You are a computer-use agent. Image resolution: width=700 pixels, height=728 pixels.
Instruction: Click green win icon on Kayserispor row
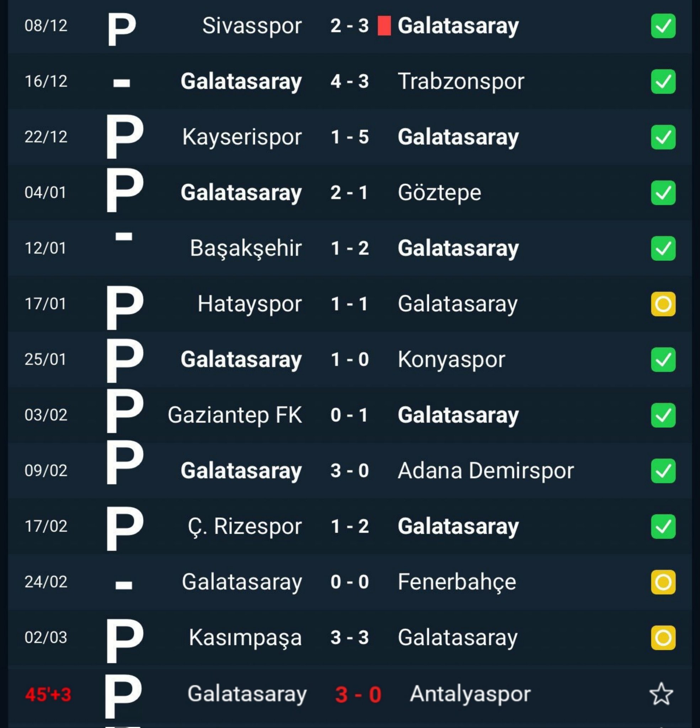point(663,137)
